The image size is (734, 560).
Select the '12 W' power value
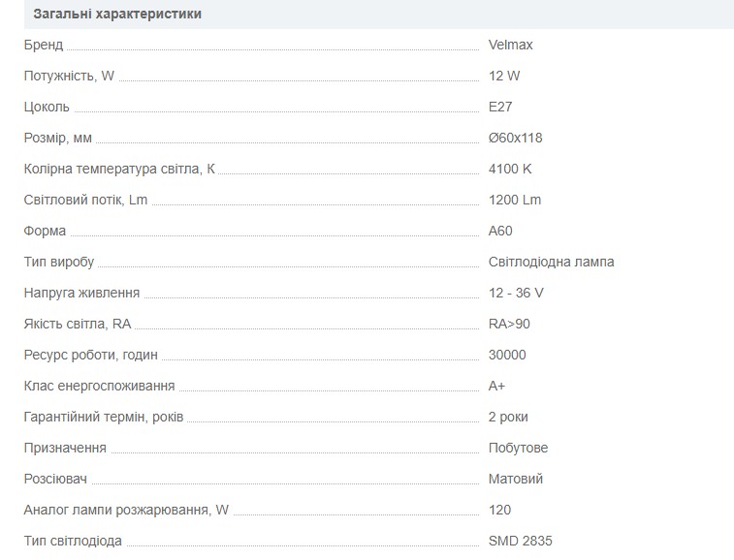pyautogui.click(x=505, y=76)
